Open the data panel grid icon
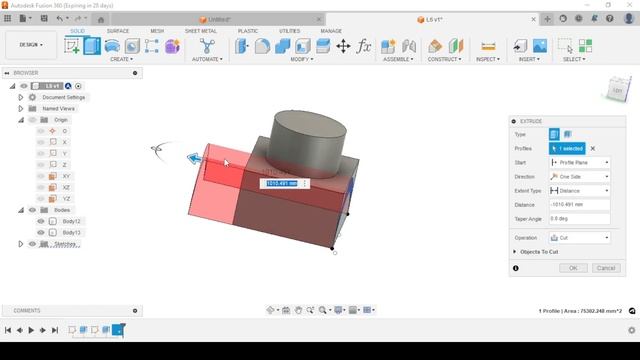 coord(7,18)
